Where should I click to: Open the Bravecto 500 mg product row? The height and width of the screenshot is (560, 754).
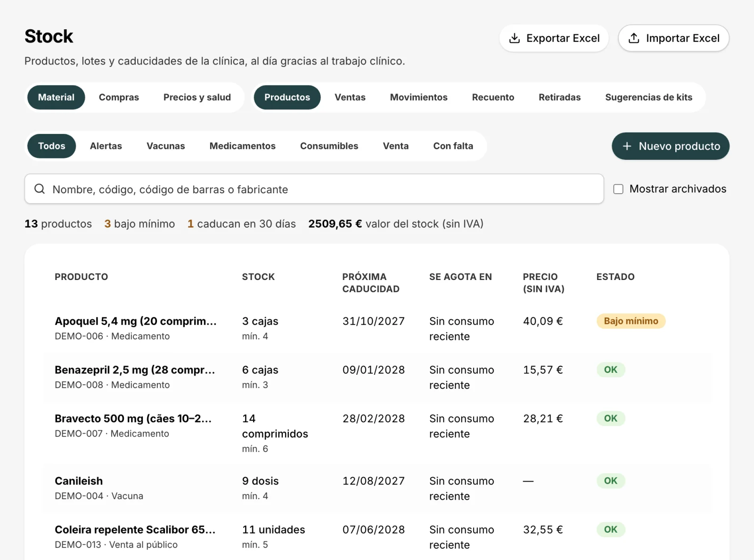click(x=377, y=433)
